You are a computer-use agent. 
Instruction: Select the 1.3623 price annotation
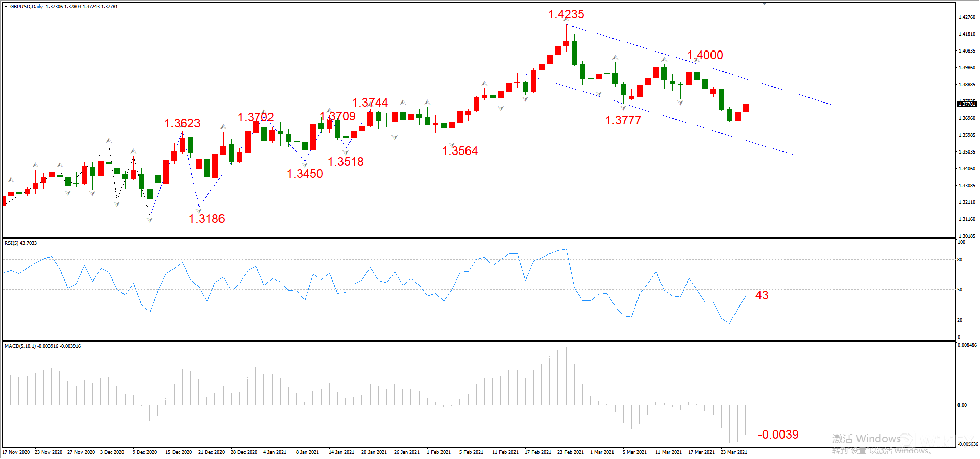[x=182, y=123]
